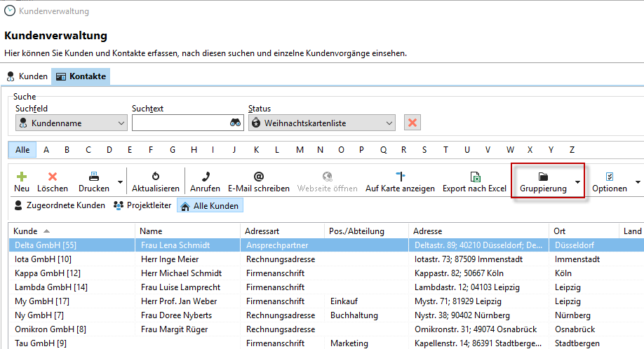Switch to the Kunden tab
The height and width of the screenshot is (349, 644).
point(27,76)
